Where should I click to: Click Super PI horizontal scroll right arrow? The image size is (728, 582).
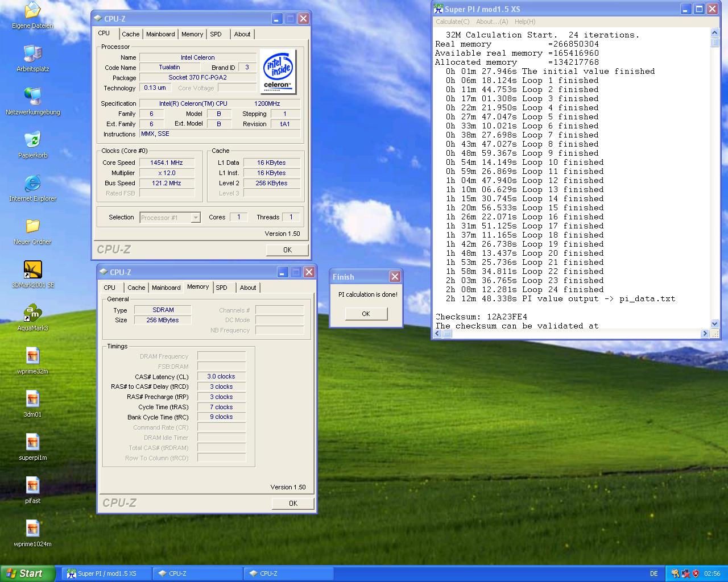click(x=705, y=334)
